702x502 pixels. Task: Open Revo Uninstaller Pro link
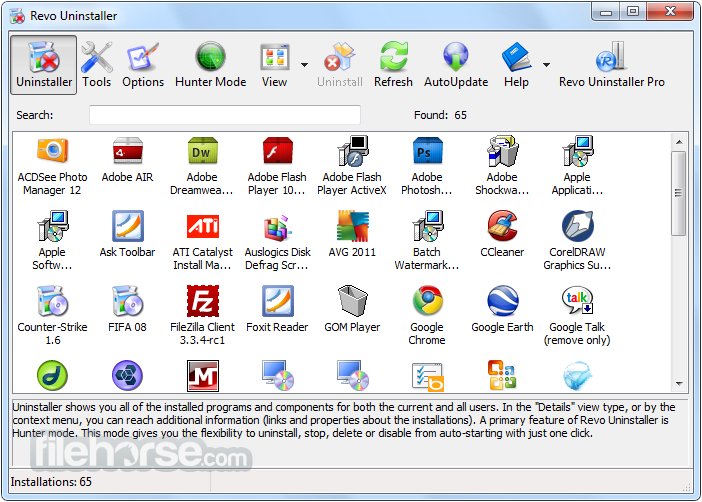coord(612,65)
